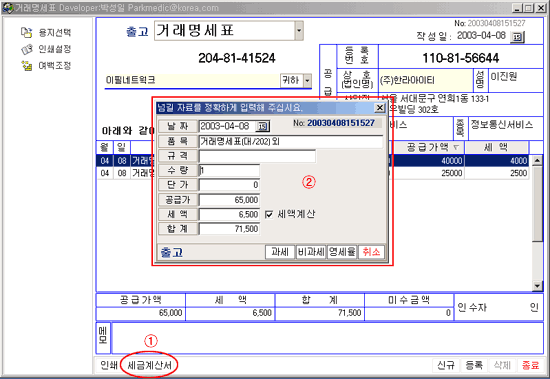The image size is (550, 379).
Task: Sort by 공급가액 column header
Action: click(429, 147)
